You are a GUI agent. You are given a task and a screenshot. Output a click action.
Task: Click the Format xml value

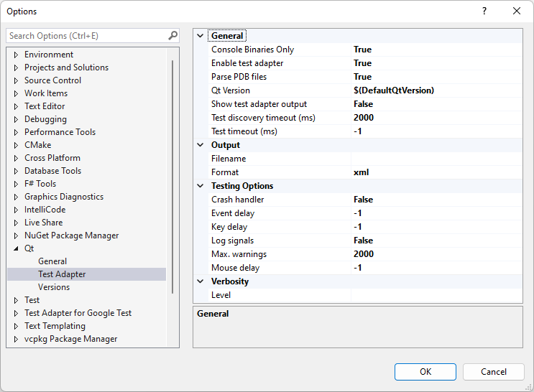click(436, 172)
